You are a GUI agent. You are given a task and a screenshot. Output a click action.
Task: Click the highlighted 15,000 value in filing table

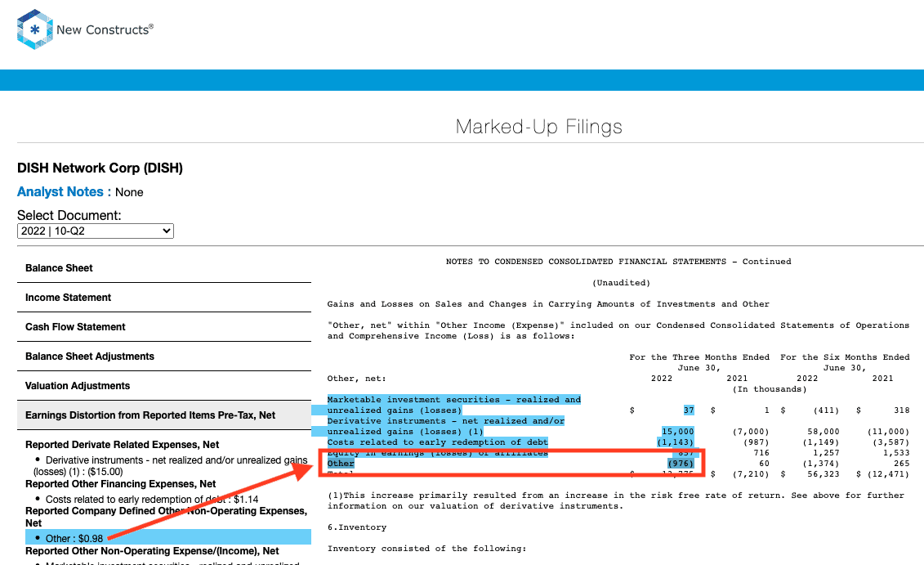pos(677,432)
